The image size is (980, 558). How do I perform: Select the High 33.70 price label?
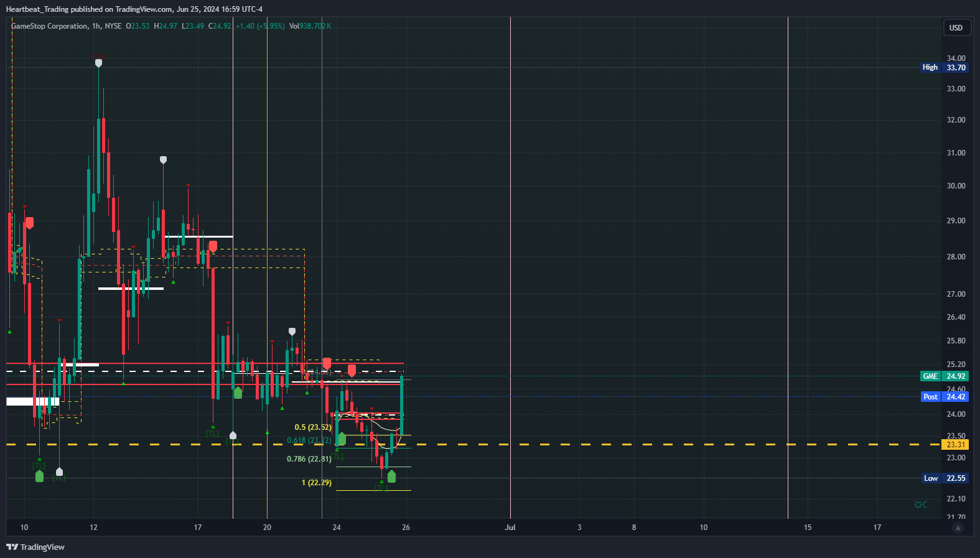pyautogui.click(x=945, y=67)
